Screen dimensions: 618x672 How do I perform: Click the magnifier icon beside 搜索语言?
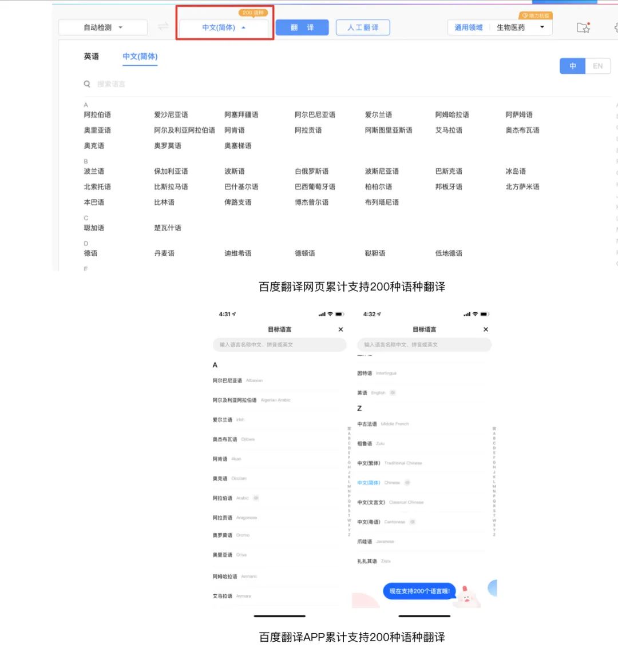[87, 84]
